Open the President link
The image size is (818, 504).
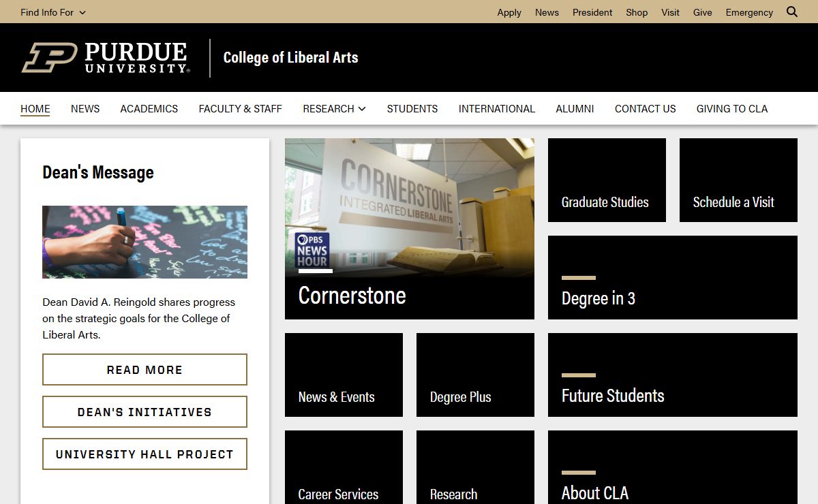click(592, 12)
